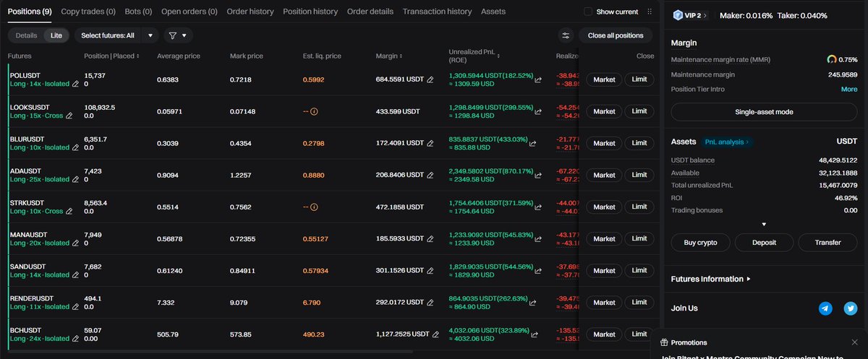Click Buy crypto button

coord(701,243)
